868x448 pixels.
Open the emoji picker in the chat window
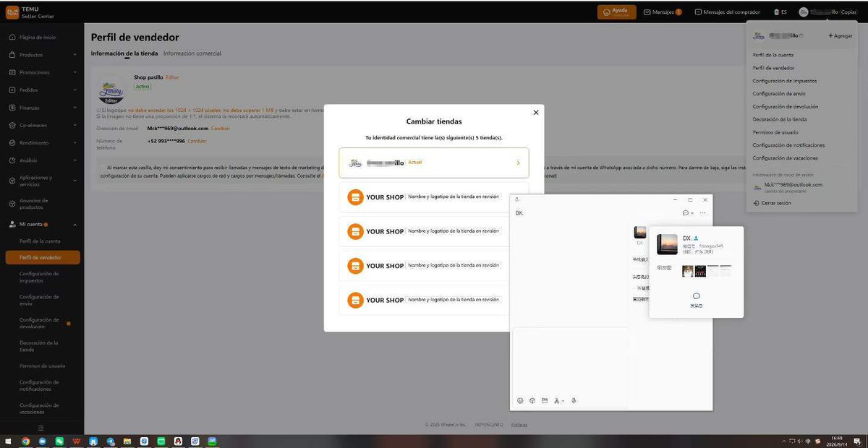tap(520, 400)
